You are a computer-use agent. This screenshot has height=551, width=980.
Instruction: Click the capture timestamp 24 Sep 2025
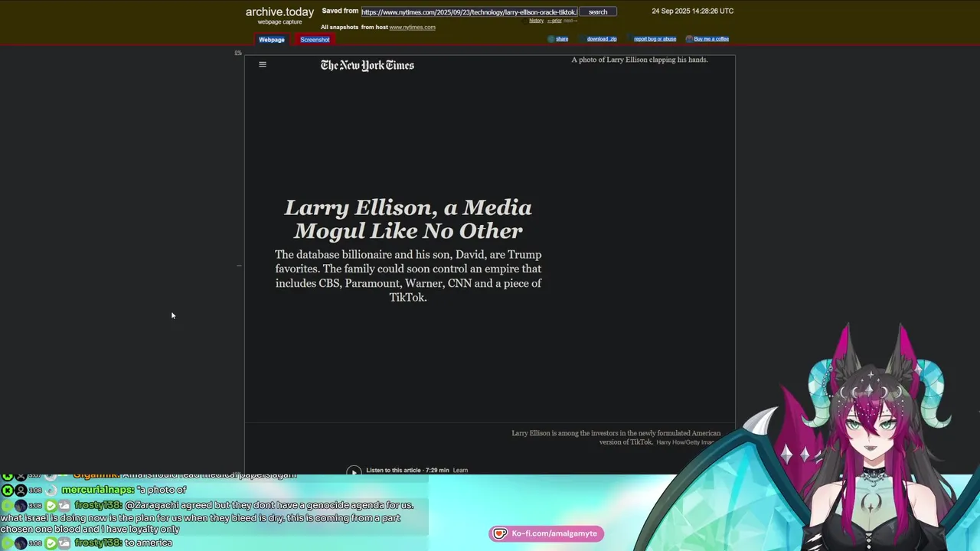coord(692,11)
